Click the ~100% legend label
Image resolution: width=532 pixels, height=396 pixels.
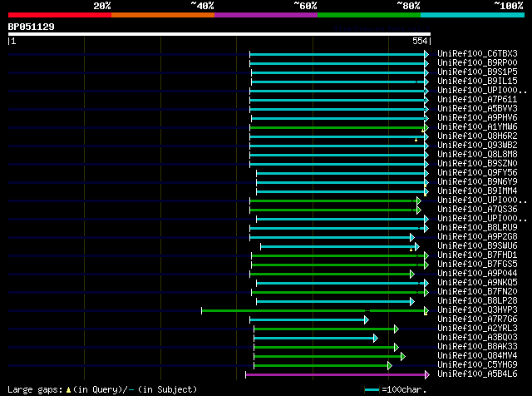[x=509, y=6]
